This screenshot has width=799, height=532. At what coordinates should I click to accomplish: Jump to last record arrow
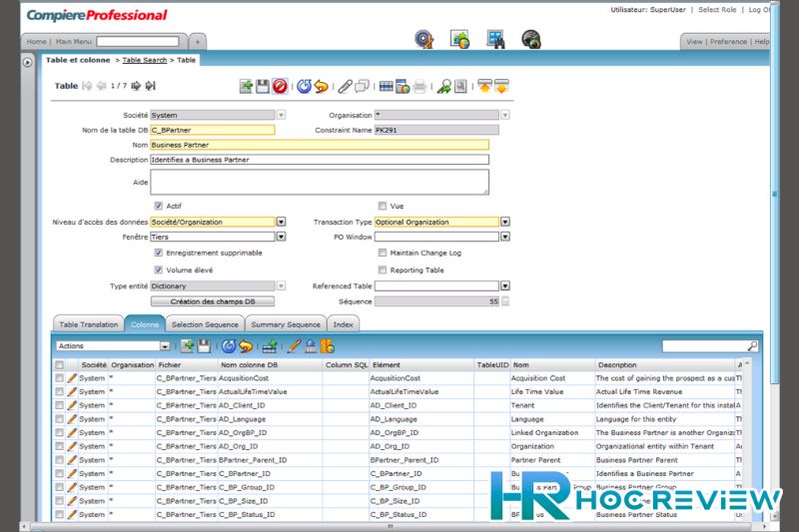pyautogui.click(x=151, y=86)
